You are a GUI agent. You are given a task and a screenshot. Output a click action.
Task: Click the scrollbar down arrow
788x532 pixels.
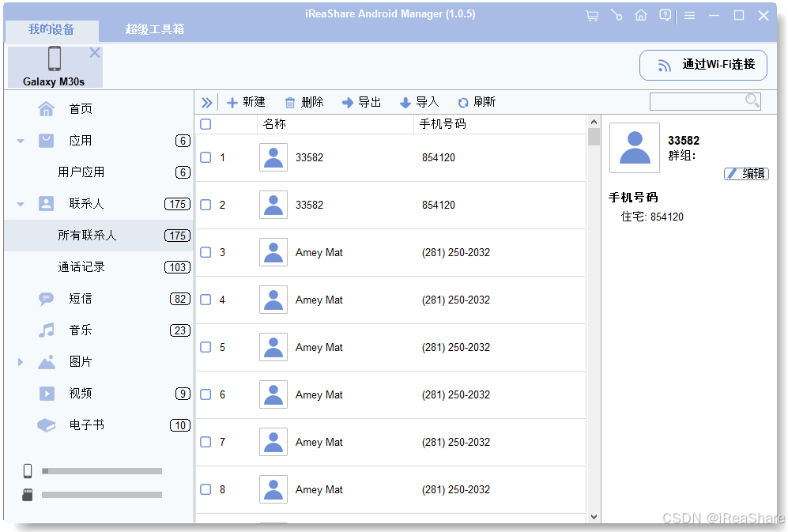(x=594, y=517)
